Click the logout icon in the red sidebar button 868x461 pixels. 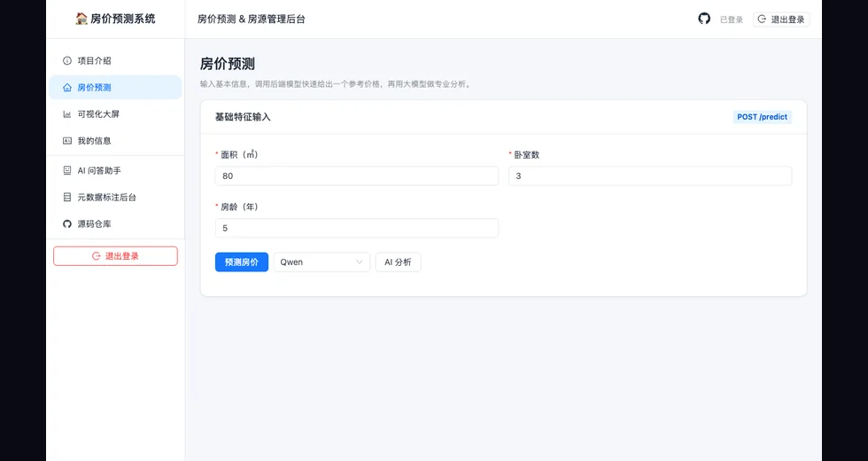[97, 256]
